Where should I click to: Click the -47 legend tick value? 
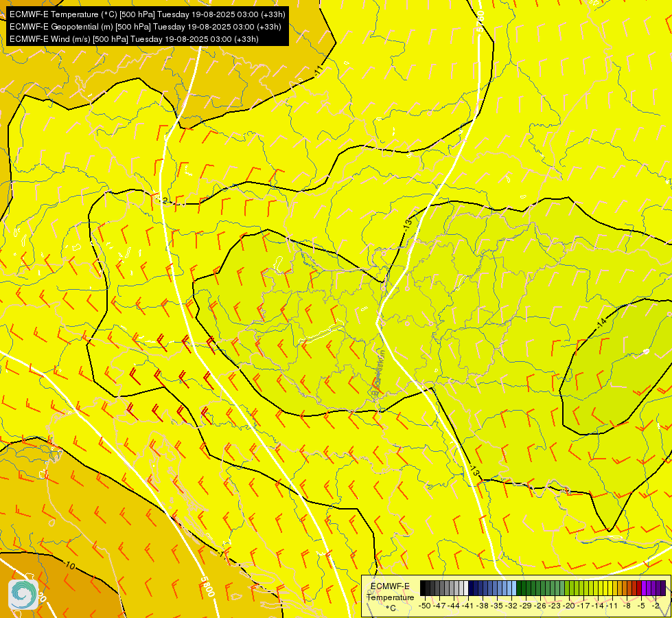[x=439, y=606]
